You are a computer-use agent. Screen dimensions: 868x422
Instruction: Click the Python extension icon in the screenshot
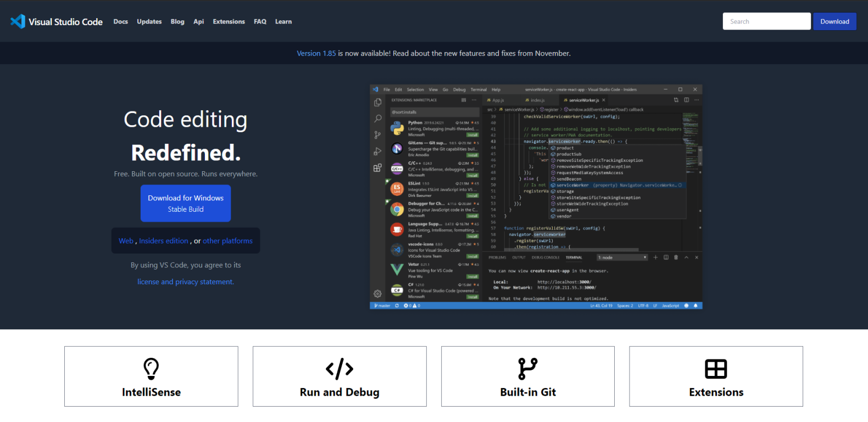pos(397,128)
